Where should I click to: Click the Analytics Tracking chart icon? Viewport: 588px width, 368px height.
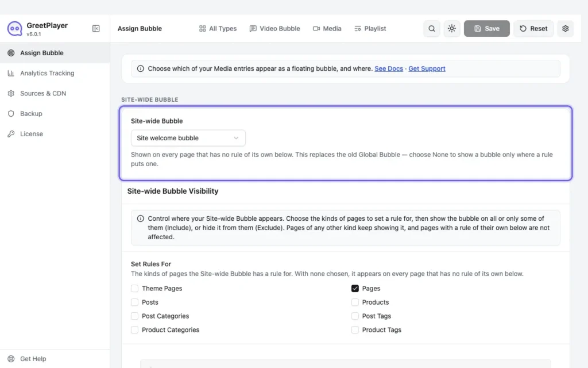11,73
